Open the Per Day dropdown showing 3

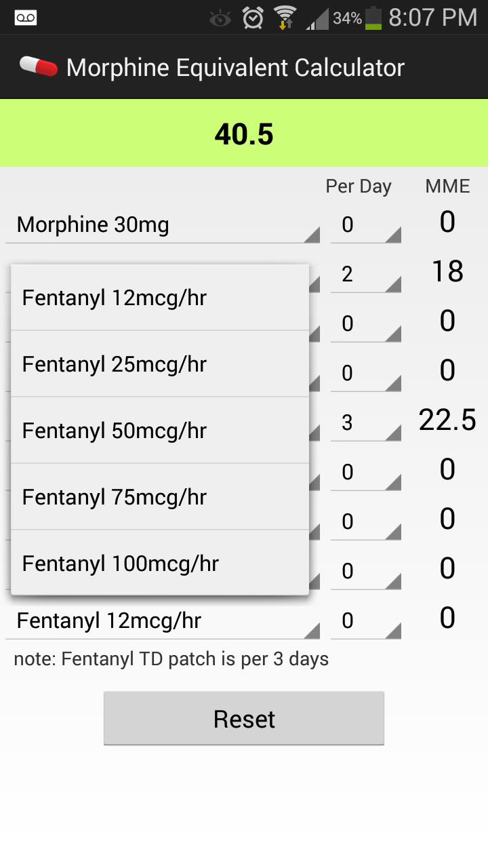[365, 423]
